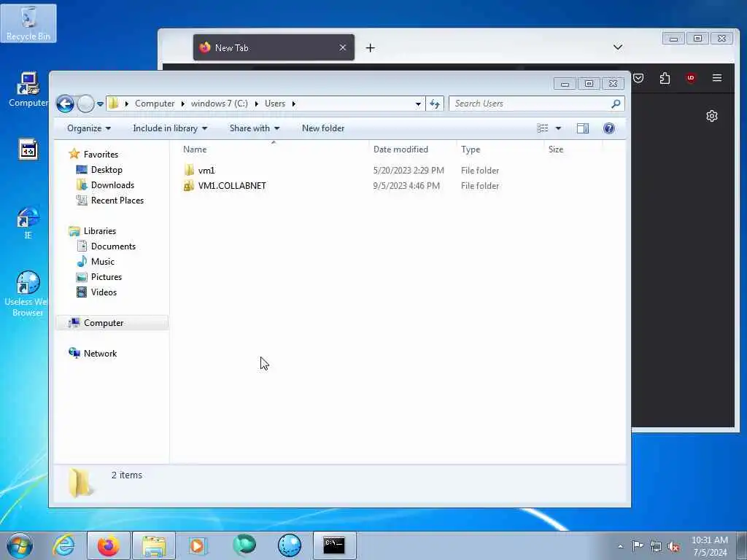Expand arrow after Users in breadcrumb
The image size is (747, 560).
coord(293,104)
